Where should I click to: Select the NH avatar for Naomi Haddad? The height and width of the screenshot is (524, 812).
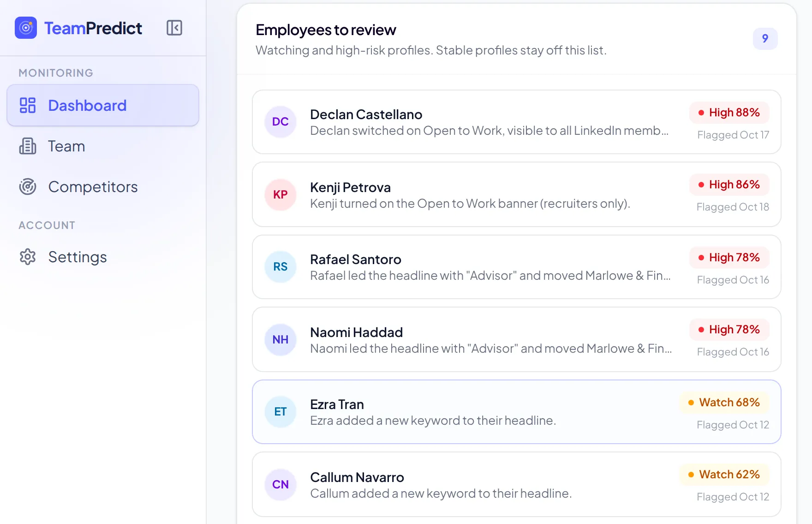pyautogui.click(x=281, y=339)
